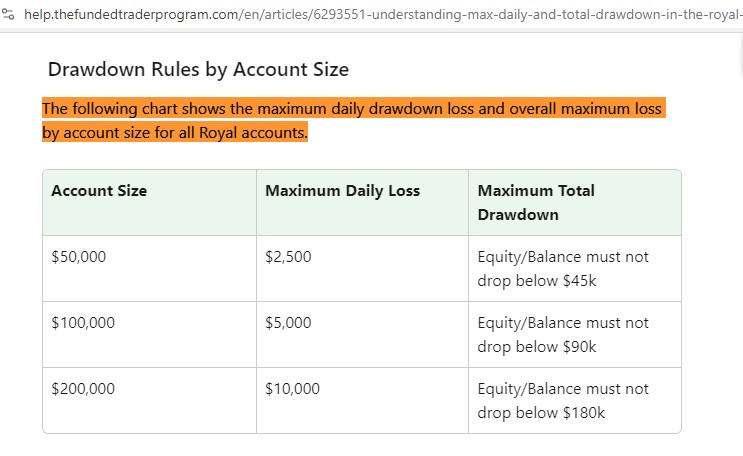743x456 pixels.
Task: Select the 'Maximum Daily Loss' column header
Action: 342,191
